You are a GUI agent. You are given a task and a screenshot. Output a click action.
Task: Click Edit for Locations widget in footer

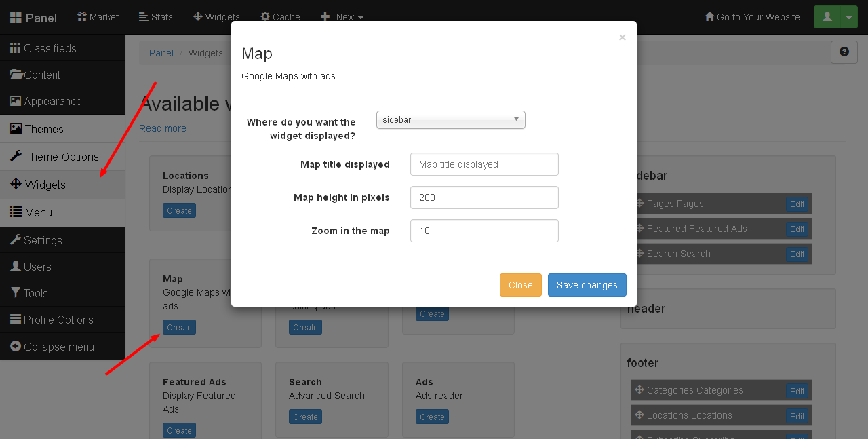[x=797, y=415]
